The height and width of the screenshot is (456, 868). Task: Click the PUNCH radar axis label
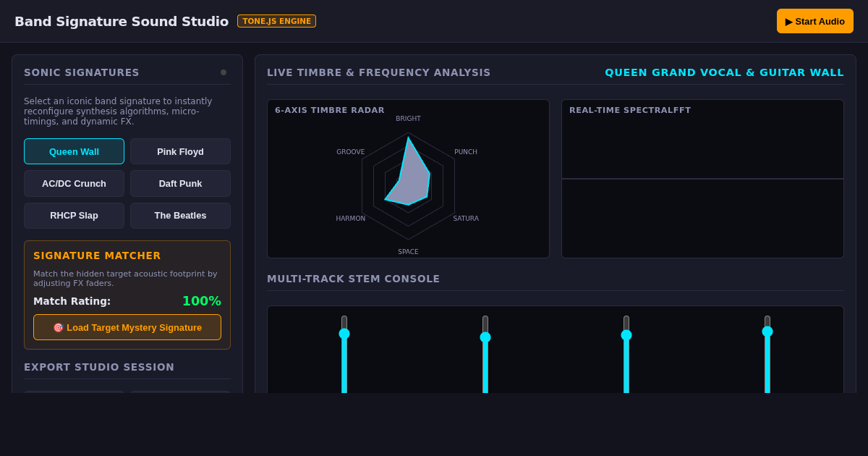tap(466, 152)
